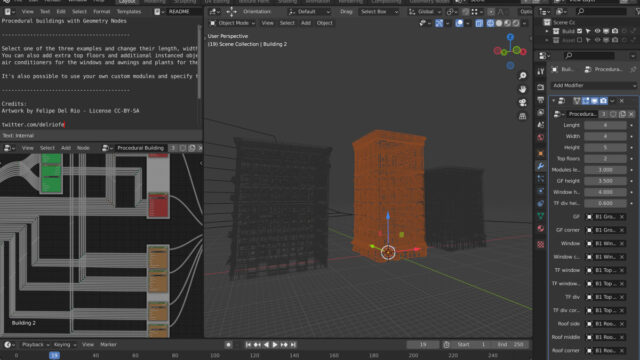The image size is (640, 360).
Task: Open Marker menu in timeline
Action: (108, 344)
